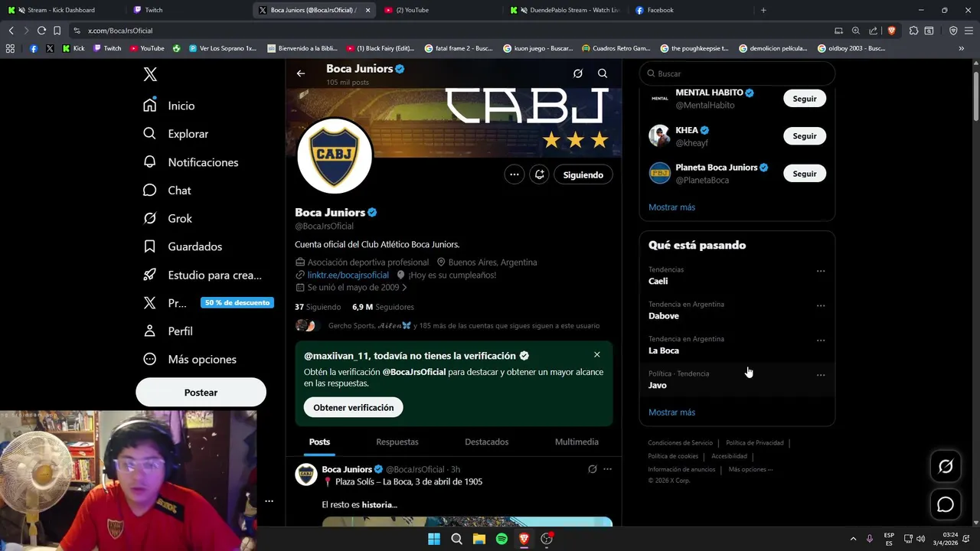The height and width of the screenshot is (551, 980).
Task: View the 37 Siguiendo list
Action: (x=318, y=307)
